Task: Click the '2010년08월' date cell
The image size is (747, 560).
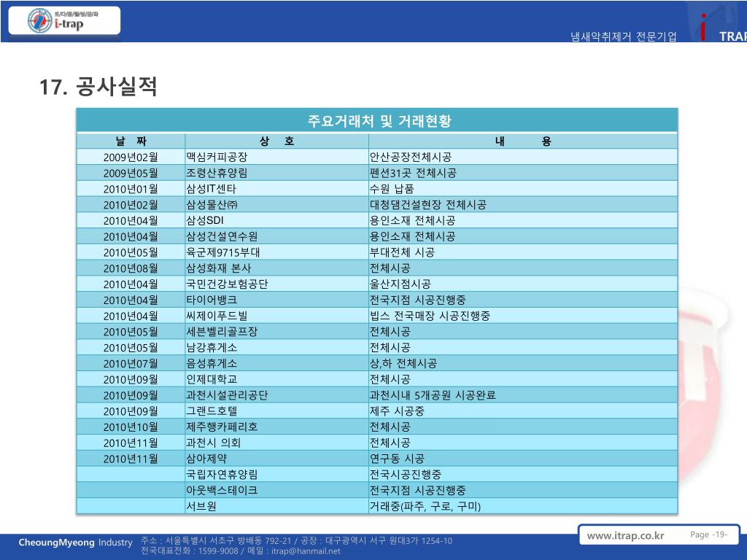Action: [x=131, y=268]
